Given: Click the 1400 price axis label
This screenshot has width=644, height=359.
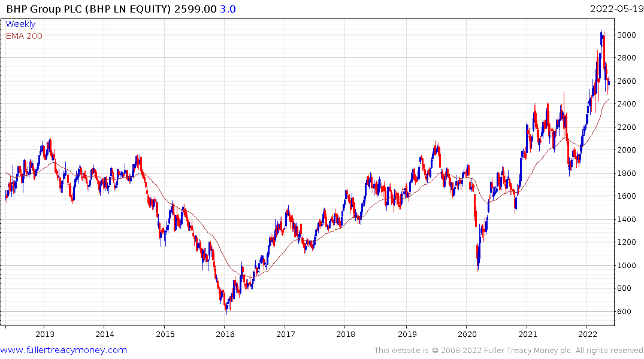Looking at the screenshot, I should pos(627,219).
